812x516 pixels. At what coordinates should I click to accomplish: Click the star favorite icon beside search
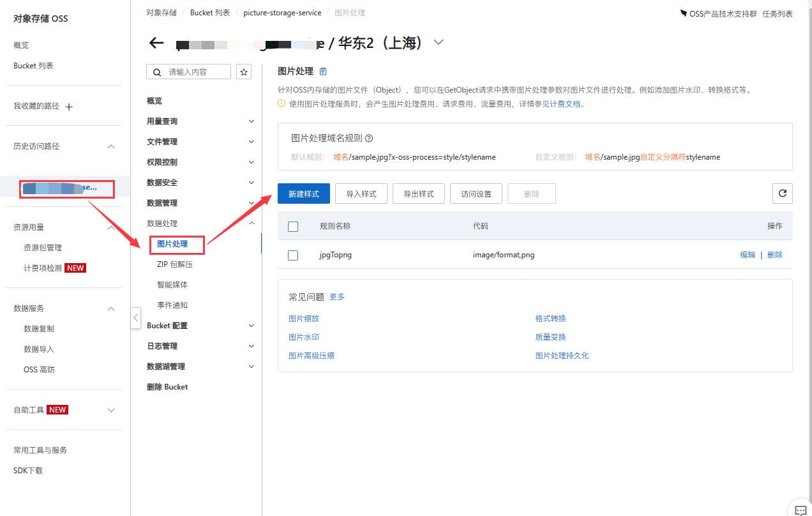pyautogui.click(x=244, y=72)
